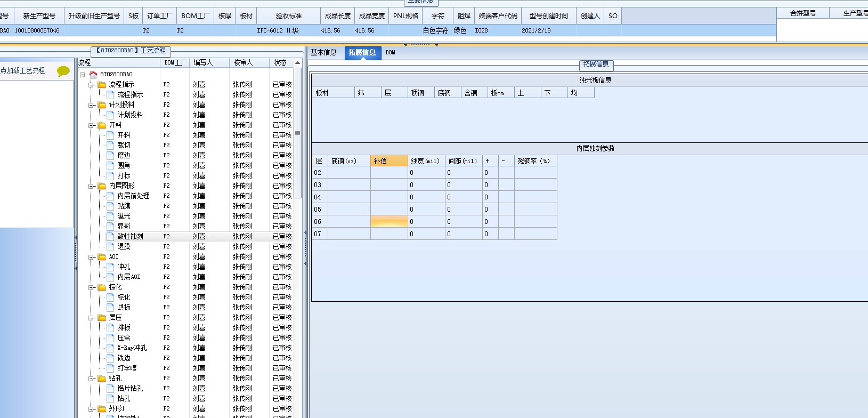Click the red home icon of 8I02800BA0

tap(93, 75)
